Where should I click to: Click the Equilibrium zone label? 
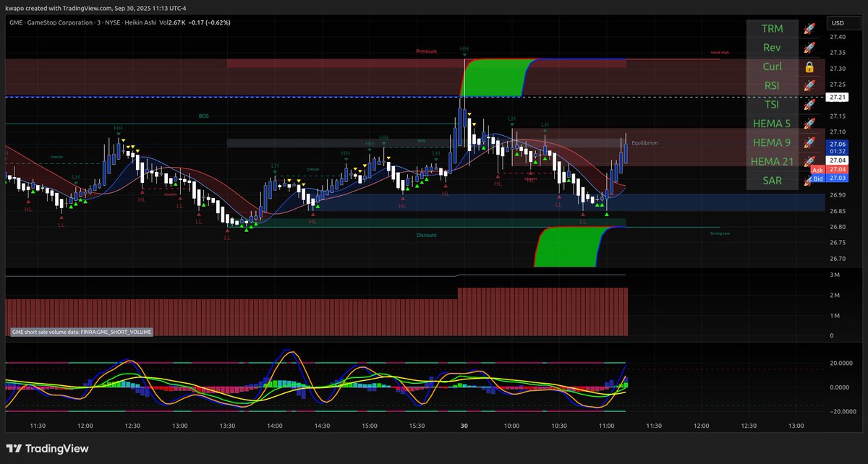click(x=645, y=143)
